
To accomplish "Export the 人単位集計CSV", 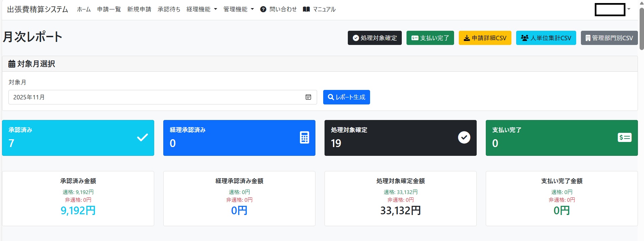I will [546, 38].
